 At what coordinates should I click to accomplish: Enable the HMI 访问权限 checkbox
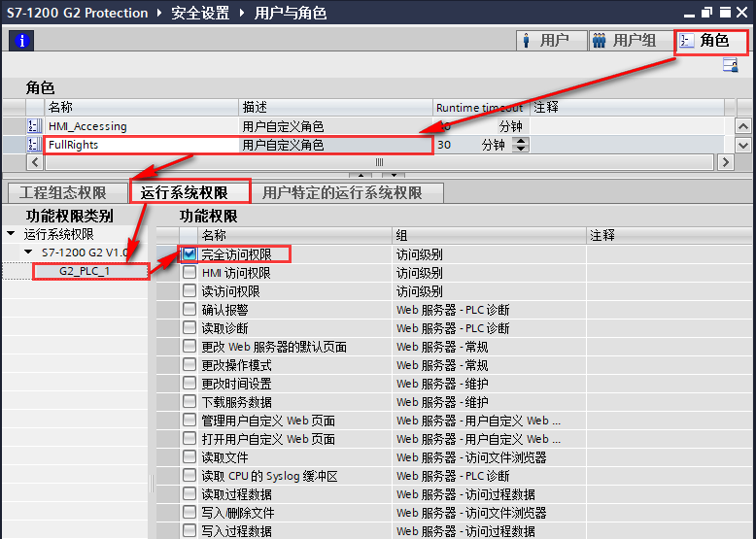[189, 273]
